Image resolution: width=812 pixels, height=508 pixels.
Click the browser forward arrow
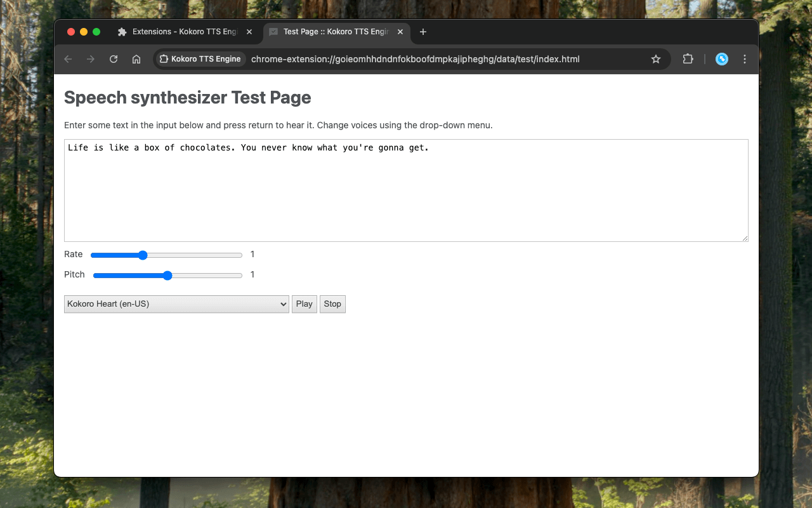(91, 59)
